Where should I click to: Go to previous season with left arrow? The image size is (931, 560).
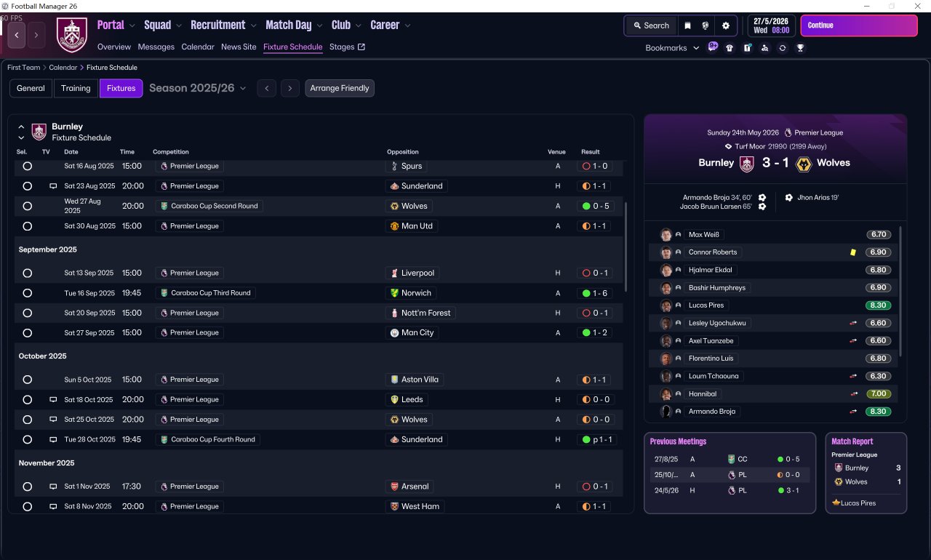267,89
